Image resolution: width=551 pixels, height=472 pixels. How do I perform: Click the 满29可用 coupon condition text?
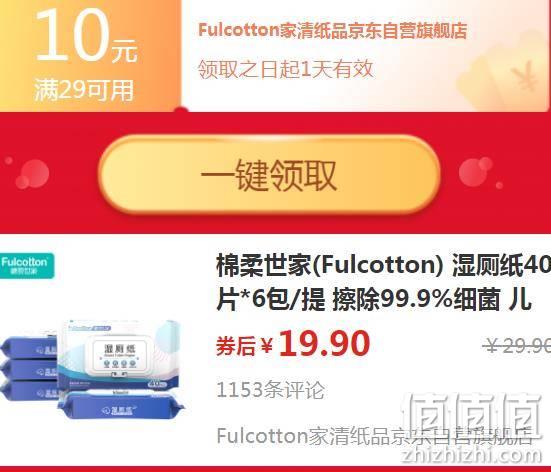(84, 91)
